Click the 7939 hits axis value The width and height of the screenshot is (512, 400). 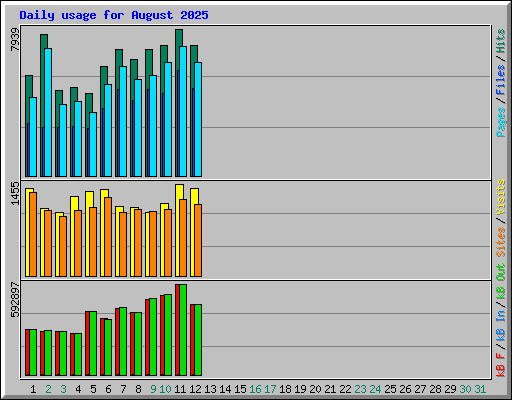(15, 40)
